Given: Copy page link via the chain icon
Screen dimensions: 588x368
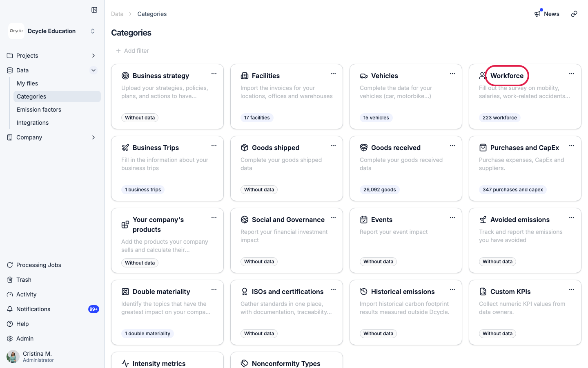Looking at the screenshot, I should (574, 14).
